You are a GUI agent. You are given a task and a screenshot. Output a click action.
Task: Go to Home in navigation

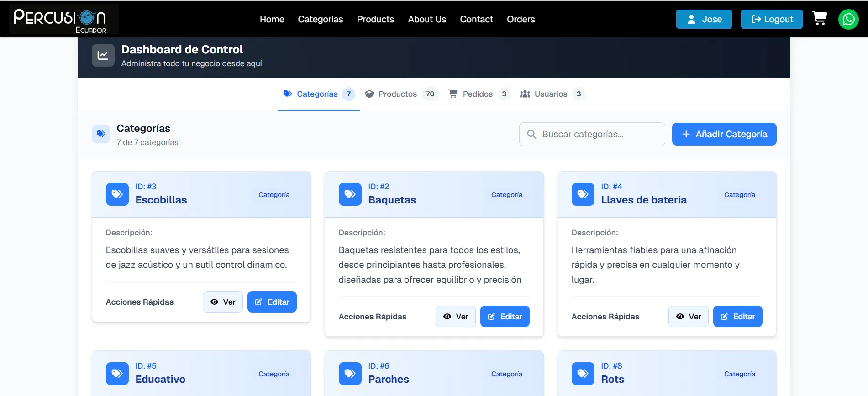(x=272, y=19)
